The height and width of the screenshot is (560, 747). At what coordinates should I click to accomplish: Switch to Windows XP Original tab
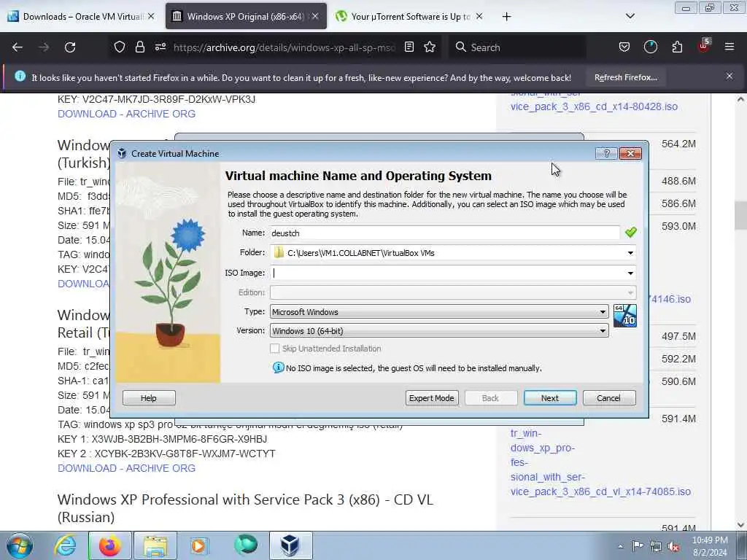click(x=245, y=17)
